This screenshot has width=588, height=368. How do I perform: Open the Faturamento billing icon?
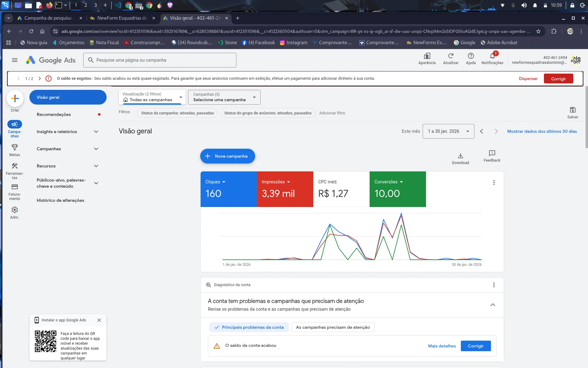(x=14, y=187)
